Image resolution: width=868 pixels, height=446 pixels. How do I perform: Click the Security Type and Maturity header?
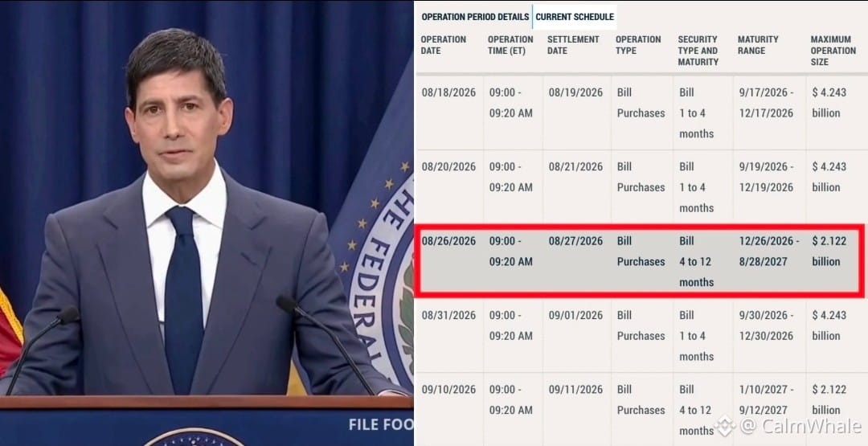[698, 51]
